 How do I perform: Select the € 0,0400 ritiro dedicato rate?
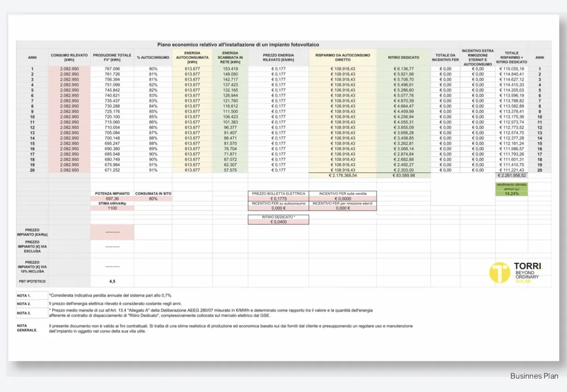tap(278, 222)
